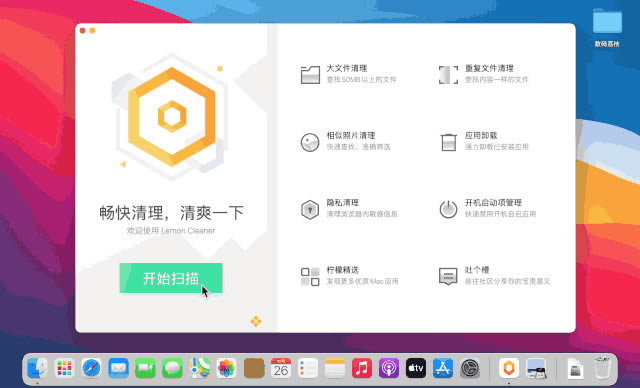
Task: Open the 应用卸载 trash bin icon
Action: click(448, 142)
